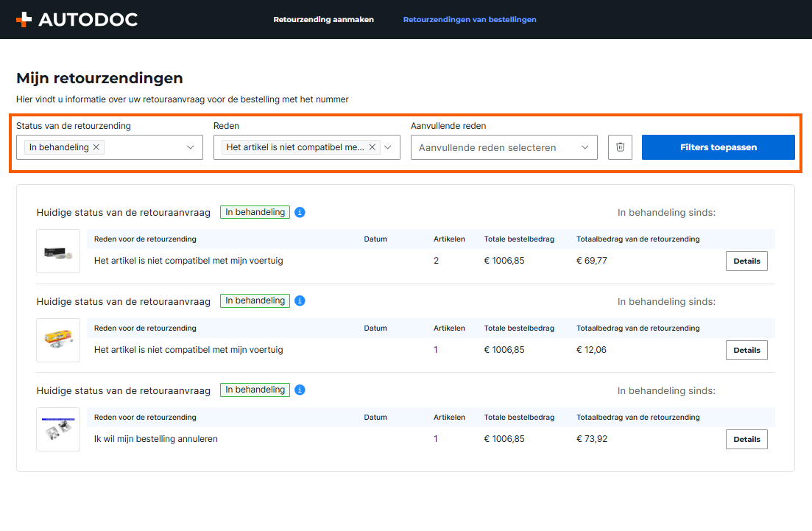Expand the Status van de retourzending dropdown
The height and width of the screenshot is (531, 812).
pos(191,147)
